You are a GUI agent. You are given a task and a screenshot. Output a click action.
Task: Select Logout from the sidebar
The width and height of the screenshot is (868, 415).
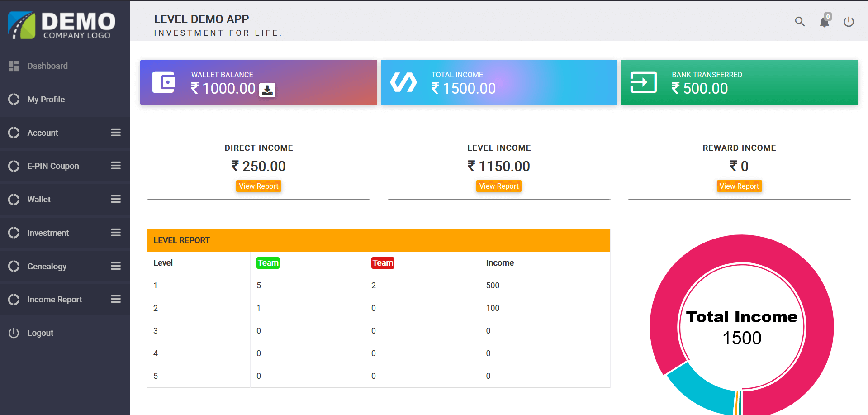(x=40, y=333)
